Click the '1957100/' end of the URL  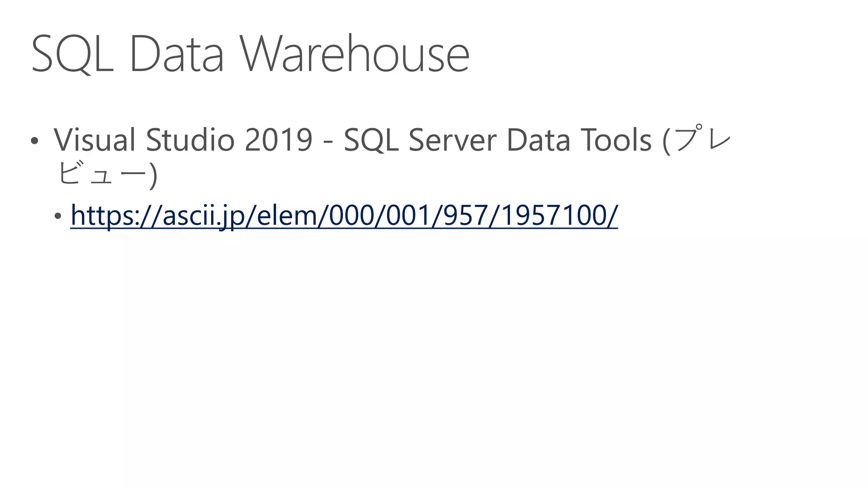tap(560, 215)
